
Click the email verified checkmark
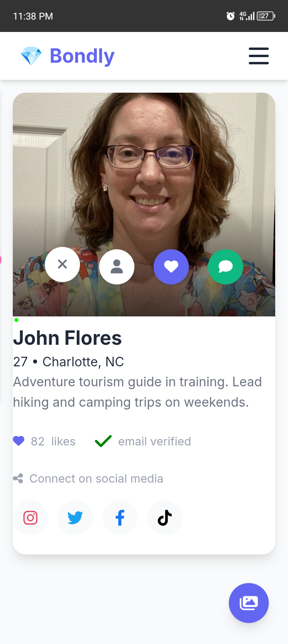click(103, 441)
